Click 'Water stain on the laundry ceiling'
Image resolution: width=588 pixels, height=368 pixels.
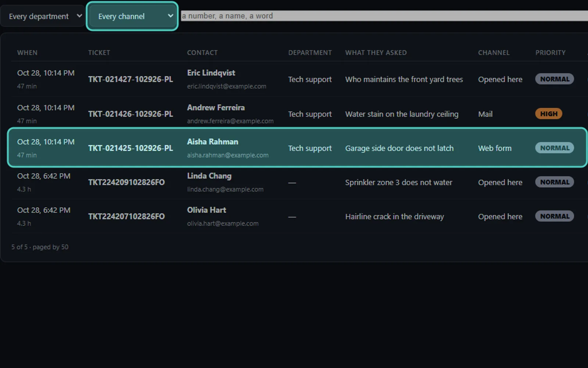pos(402,114)
